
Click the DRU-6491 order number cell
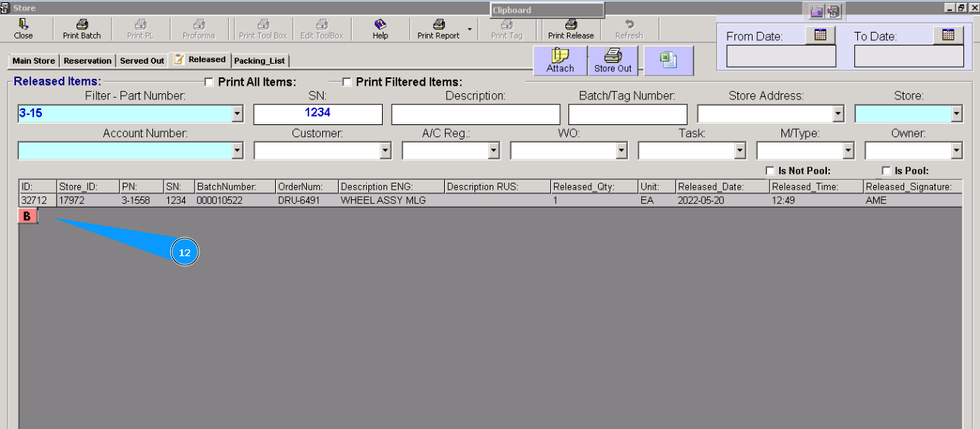[307, 201]
